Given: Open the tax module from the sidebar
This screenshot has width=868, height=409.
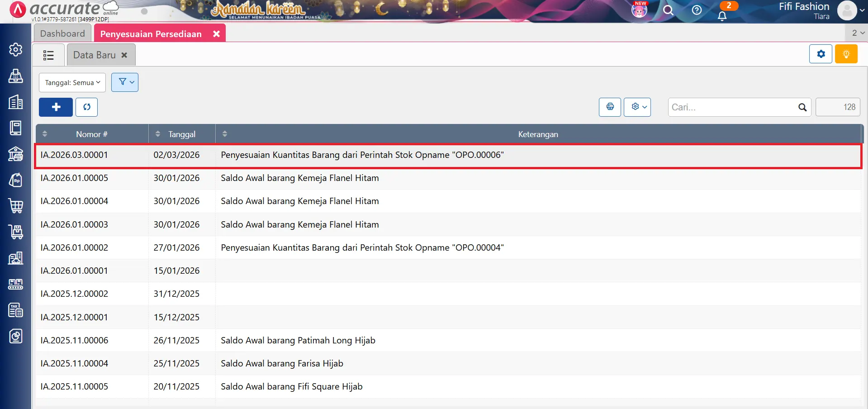Looking at the screenshot, I should click(16, 310).
